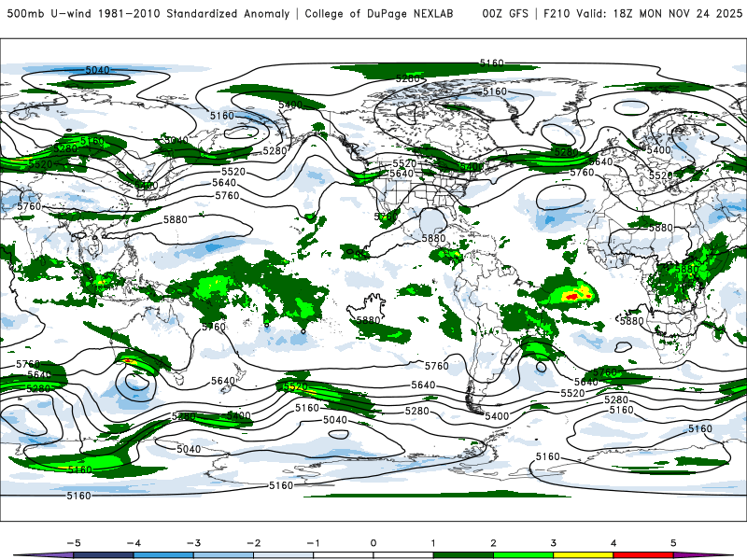Select the yellow swatch between 3 and 4
The width and height of the screenshot is (747, 560).
point(584,555)
